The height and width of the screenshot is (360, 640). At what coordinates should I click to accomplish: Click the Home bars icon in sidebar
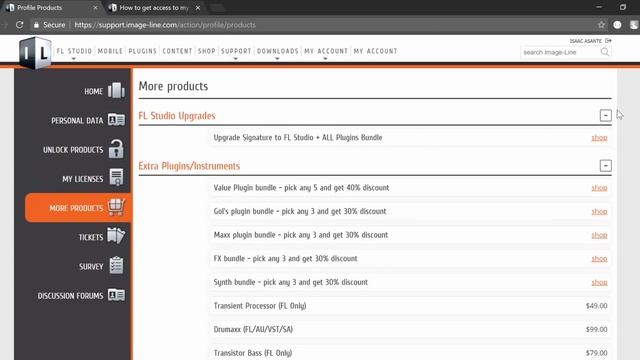(116, 91)
